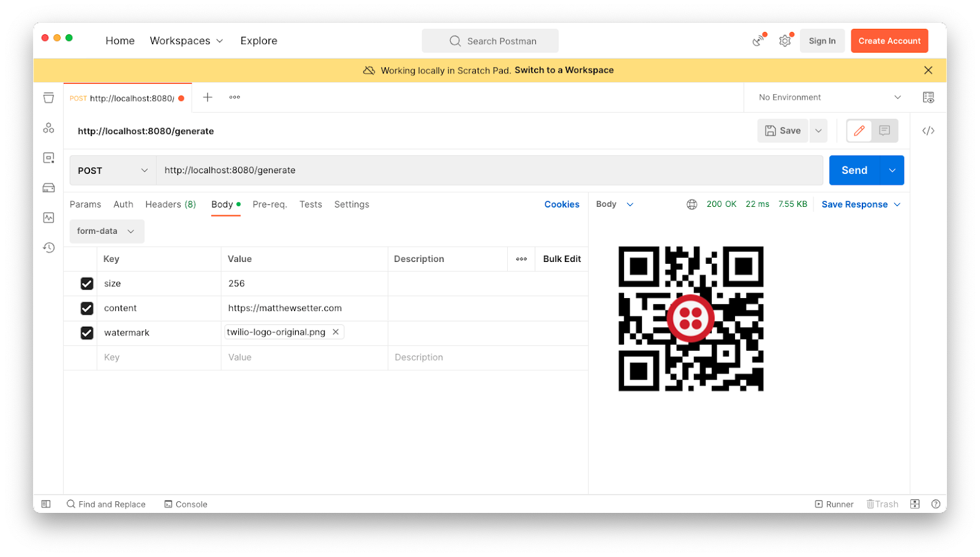
Task: Toggle two-pane layout icon in status bar
Action: pyautogui.click(x=915, y=504)
